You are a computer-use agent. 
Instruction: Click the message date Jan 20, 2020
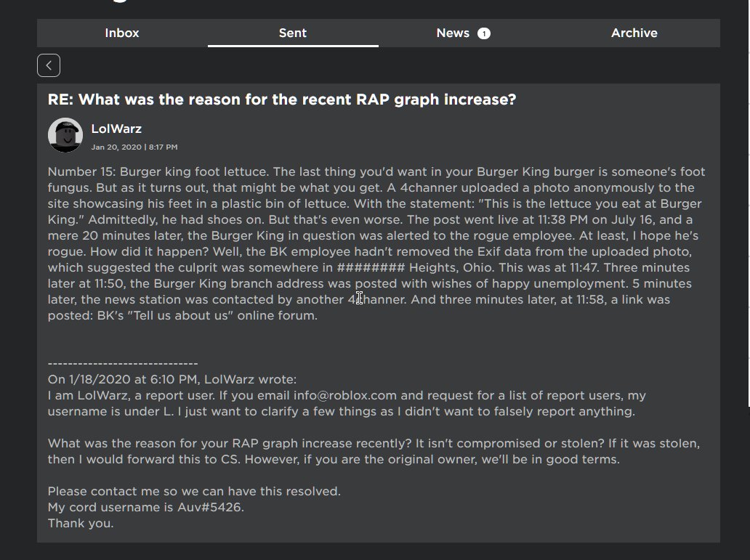(116, 147)
